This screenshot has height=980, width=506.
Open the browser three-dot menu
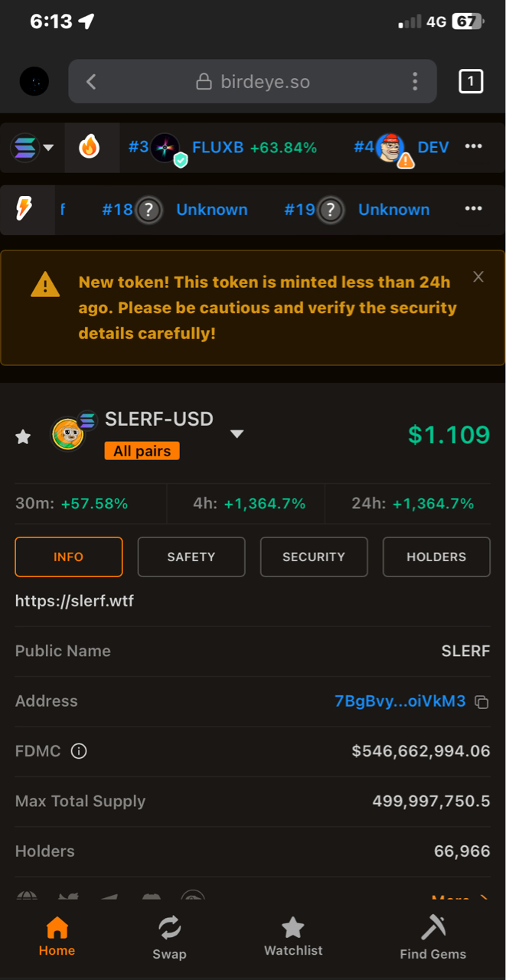click(x=414, y=81)
